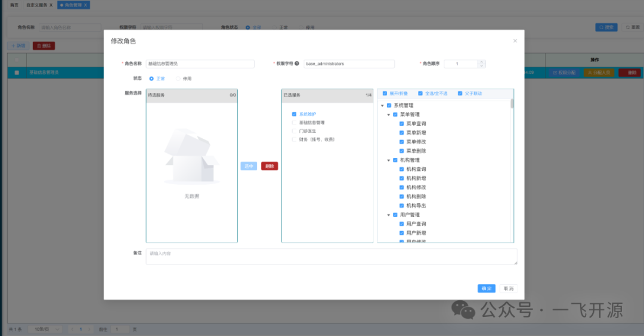
Task: Click the 权限字符 help question-mark icon
Action: tap(297, 64)
